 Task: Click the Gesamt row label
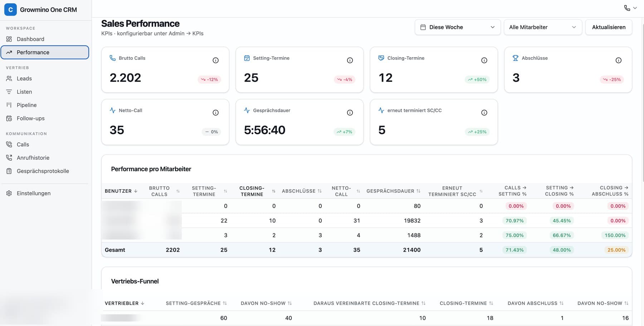click(x=115, y=250)
